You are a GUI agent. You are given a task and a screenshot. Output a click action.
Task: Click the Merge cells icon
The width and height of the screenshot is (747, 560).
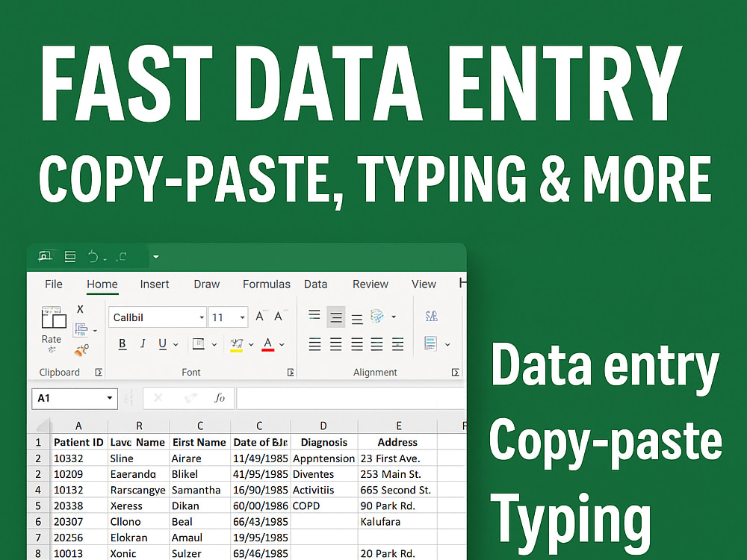coord(431,343)
